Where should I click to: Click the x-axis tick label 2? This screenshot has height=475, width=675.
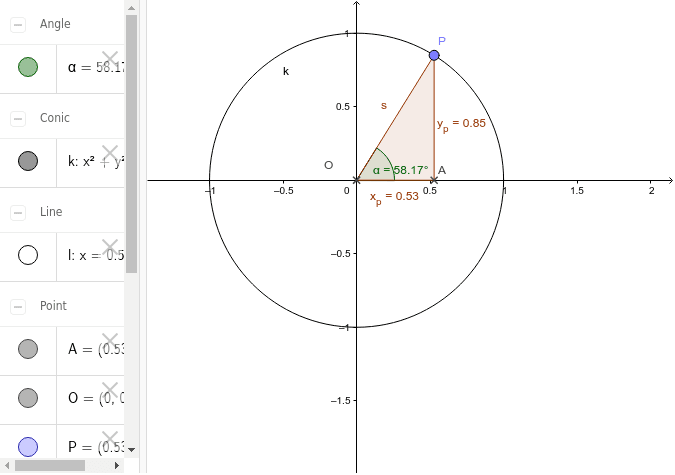[652, 191]
